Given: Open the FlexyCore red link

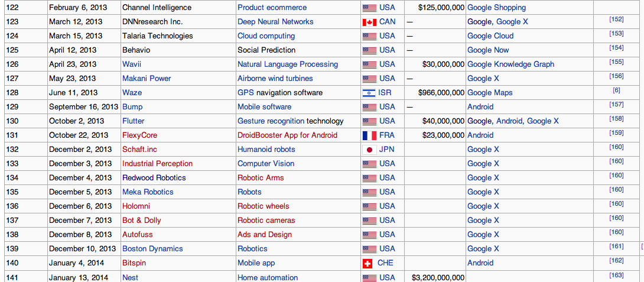Looking at the screenshot, I should click(x=139, y=135).
